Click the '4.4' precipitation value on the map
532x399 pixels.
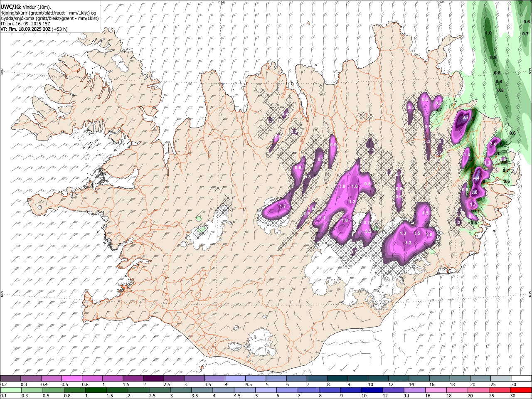pos(477,178)
